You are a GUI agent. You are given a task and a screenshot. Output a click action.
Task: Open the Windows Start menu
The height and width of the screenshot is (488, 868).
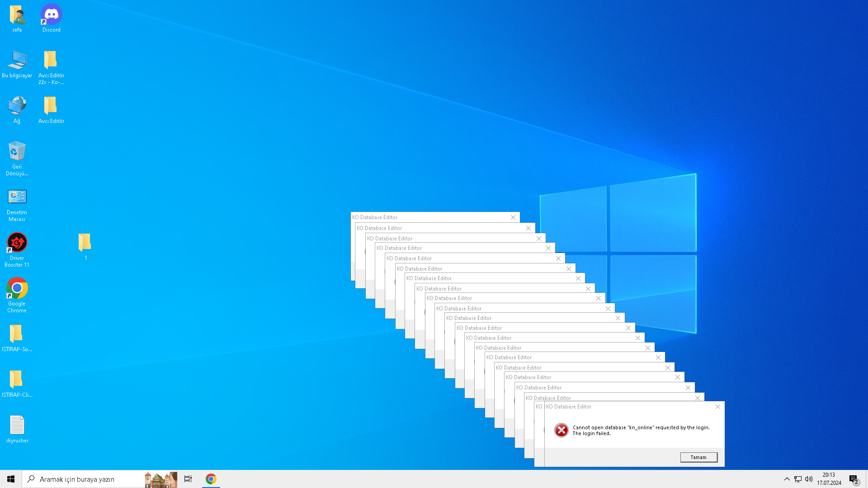(11, 479)
